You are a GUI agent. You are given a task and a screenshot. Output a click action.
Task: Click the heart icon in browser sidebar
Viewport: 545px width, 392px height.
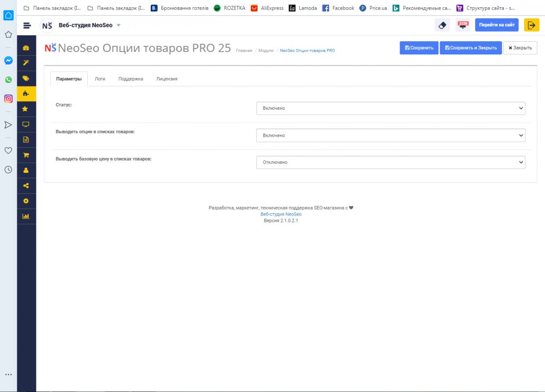tap(8, 151)
